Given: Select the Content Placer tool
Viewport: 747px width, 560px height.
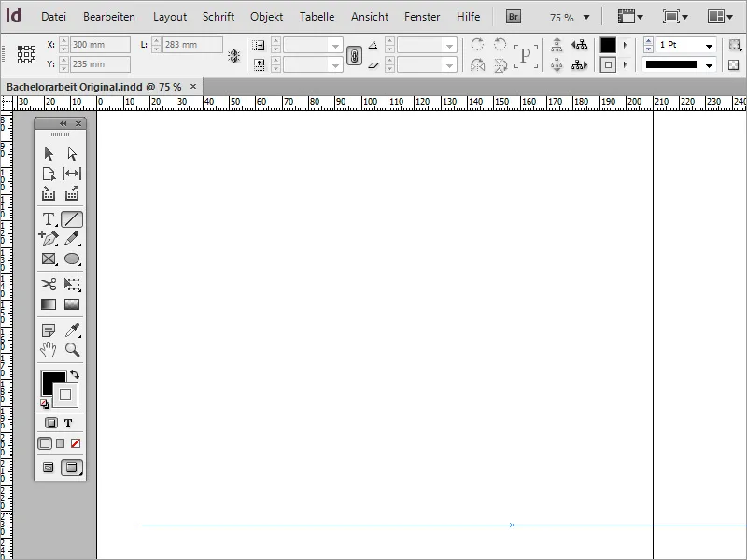Looking at the screenshot, I should (72, 193).
